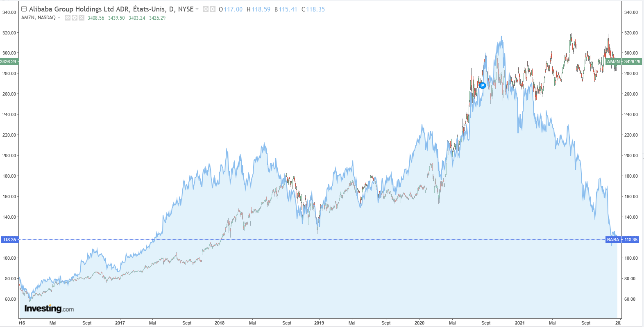Image resolution: width=644 pixels, height=327 pixels.
Task: Click the Alibaba low value 115.41
Action: pyautogui.click(x=288, y=9)
